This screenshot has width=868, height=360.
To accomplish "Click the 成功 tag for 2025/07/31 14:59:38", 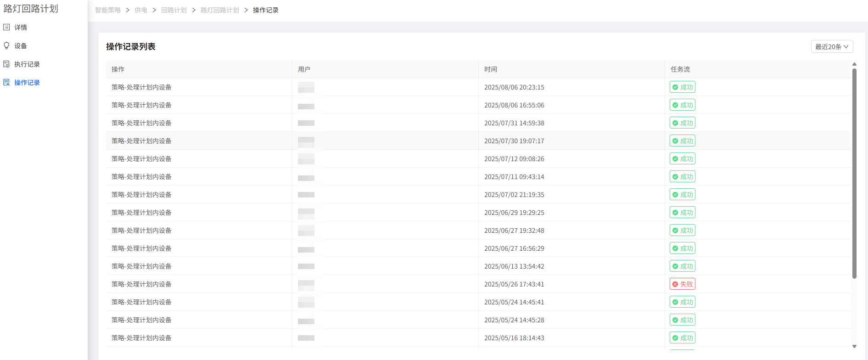I will tap(683, 123).
